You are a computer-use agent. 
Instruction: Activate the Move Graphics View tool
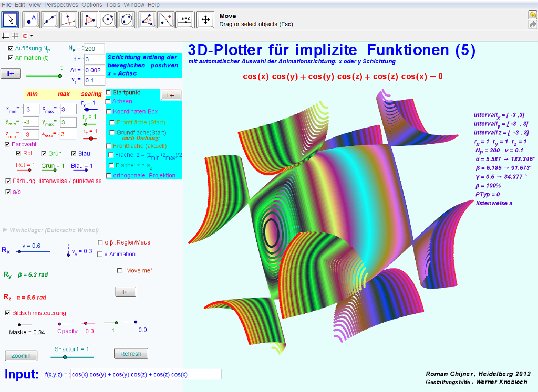click(x=205, y=19)
